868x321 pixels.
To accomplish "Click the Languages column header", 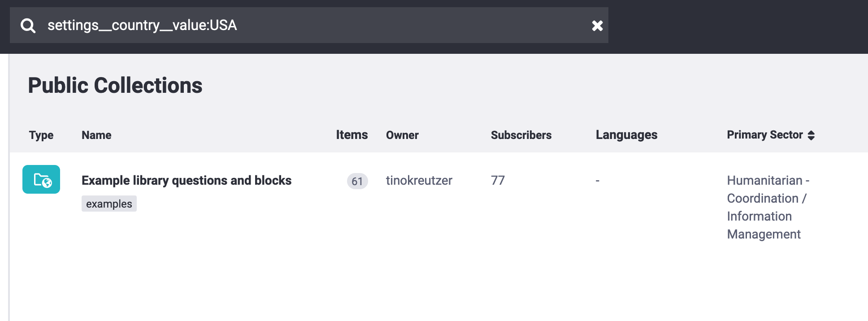I will coord(626,135).
